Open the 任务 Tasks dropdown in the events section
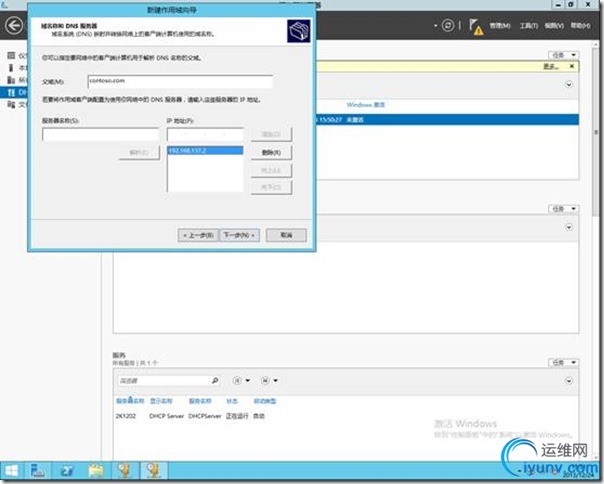Screen dimensions: 604x484 564,209
